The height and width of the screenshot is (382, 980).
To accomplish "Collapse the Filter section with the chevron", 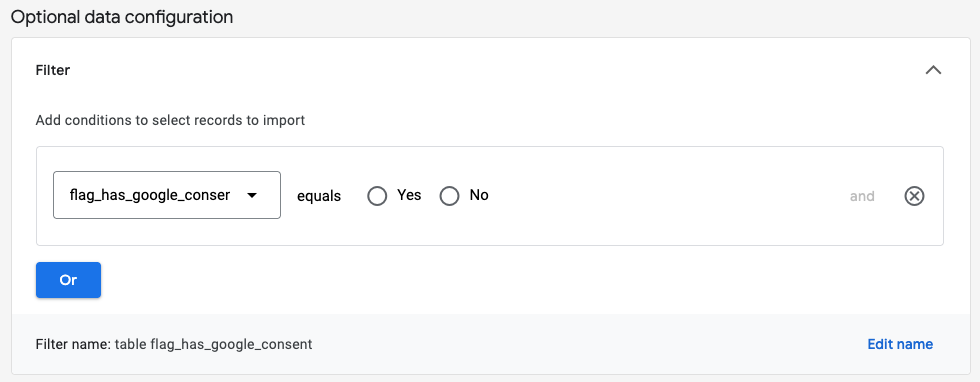I will pos(932,70).
